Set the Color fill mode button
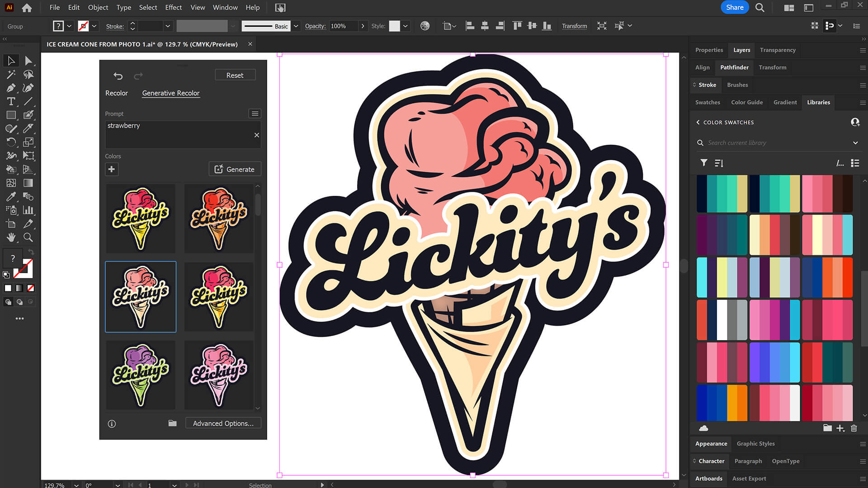This screenshot has width=868, height=488. (8, 288)
